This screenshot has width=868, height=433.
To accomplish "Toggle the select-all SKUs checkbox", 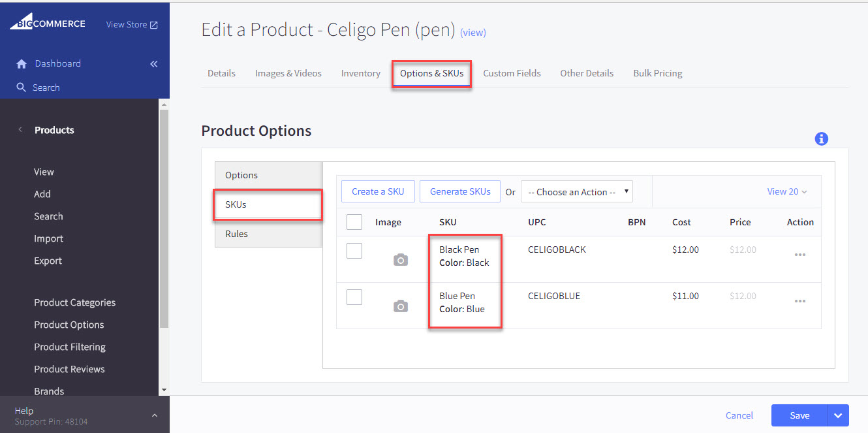I will (x=354, y=222).
